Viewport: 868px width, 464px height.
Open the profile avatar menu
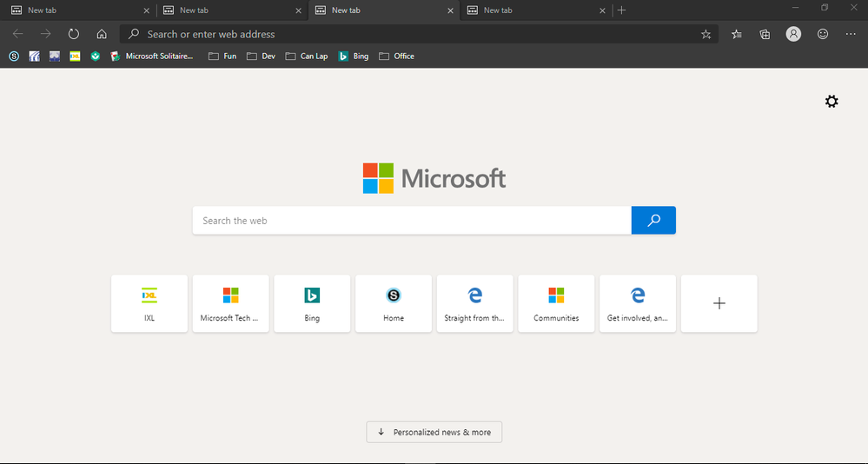point(793,35)
